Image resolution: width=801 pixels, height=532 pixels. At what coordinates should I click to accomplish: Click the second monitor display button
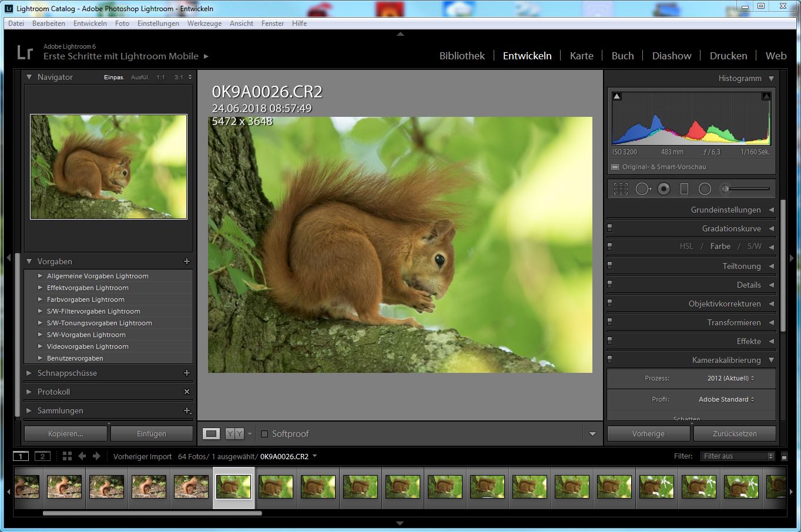42,456
